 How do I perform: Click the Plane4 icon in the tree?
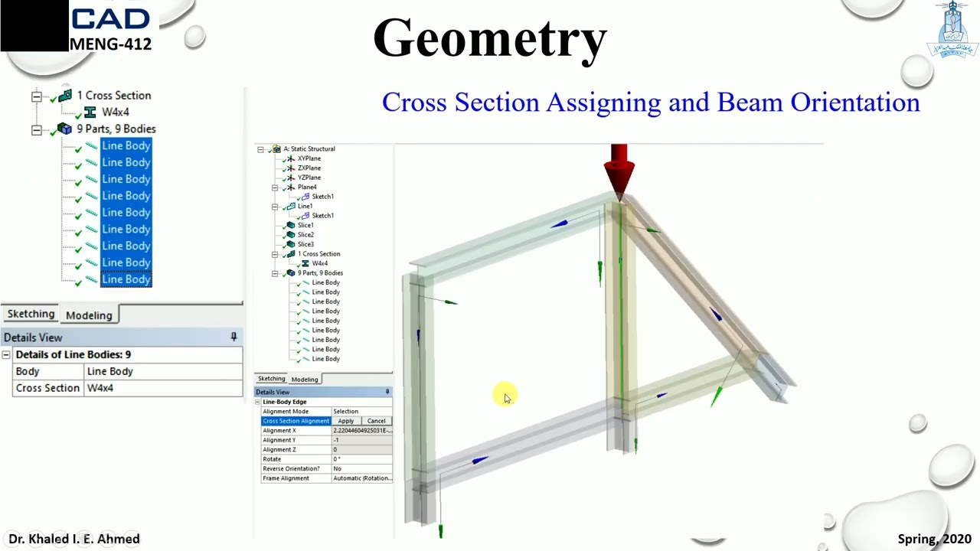point(291,187)
